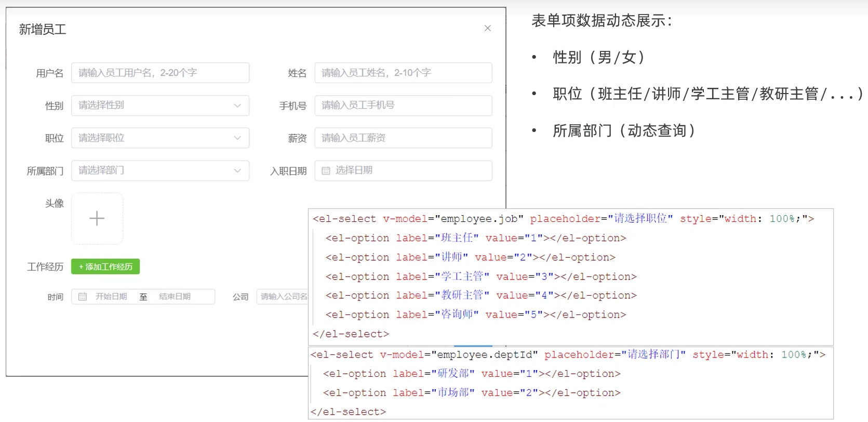Select the 手机号 input field

click(x=403, y=105)
